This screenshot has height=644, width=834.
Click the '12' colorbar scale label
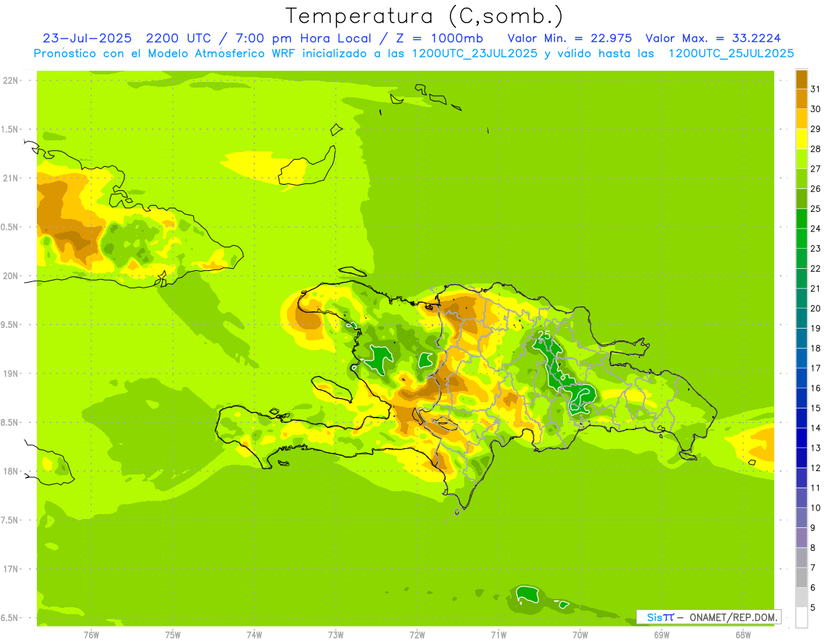click(816, 468)
